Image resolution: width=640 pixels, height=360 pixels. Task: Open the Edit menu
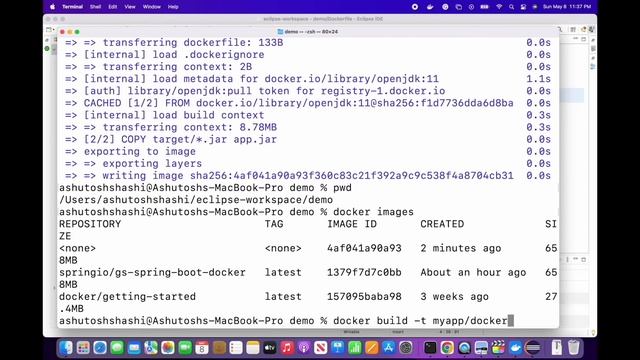[113, 7]
